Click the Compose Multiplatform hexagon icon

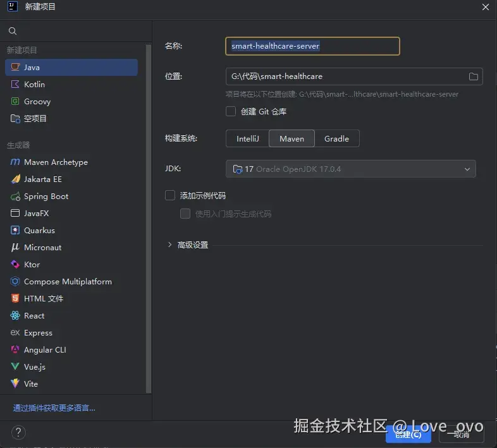(x=15, y=281)
